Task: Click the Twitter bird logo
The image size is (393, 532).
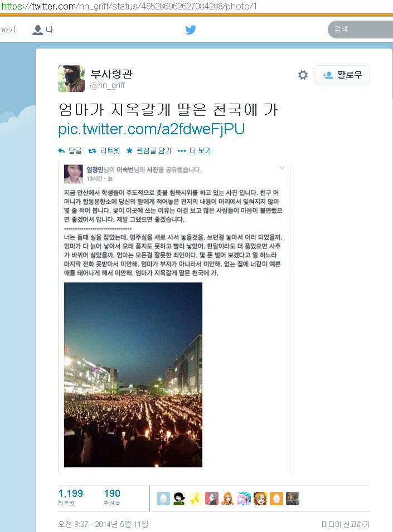Action: pos(191,30)
